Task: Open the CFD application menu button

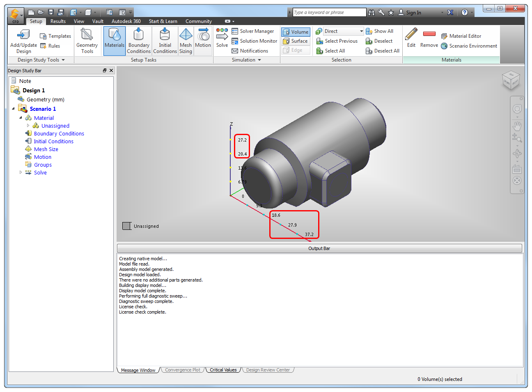Action: 15,16
